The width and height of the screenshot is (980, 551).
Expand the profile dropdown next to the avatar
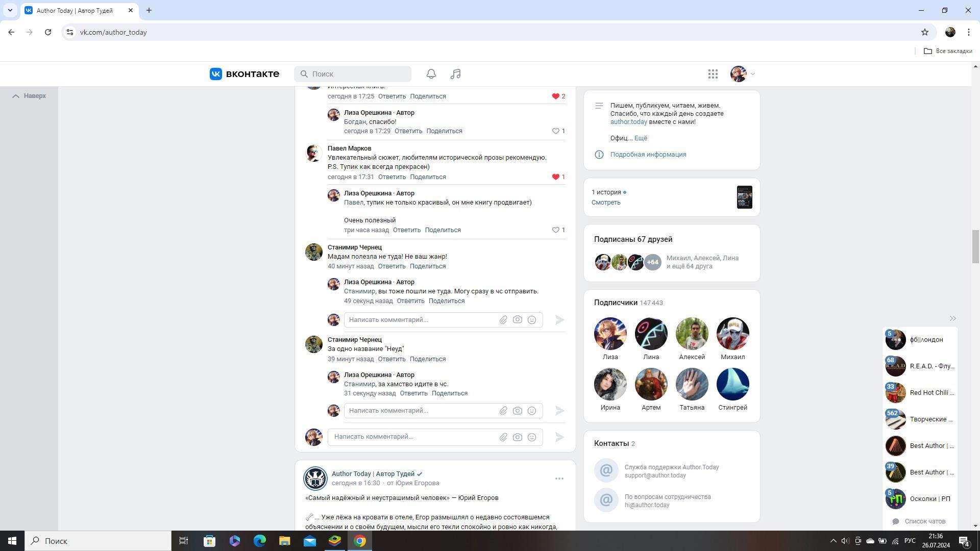click(753, 74)
